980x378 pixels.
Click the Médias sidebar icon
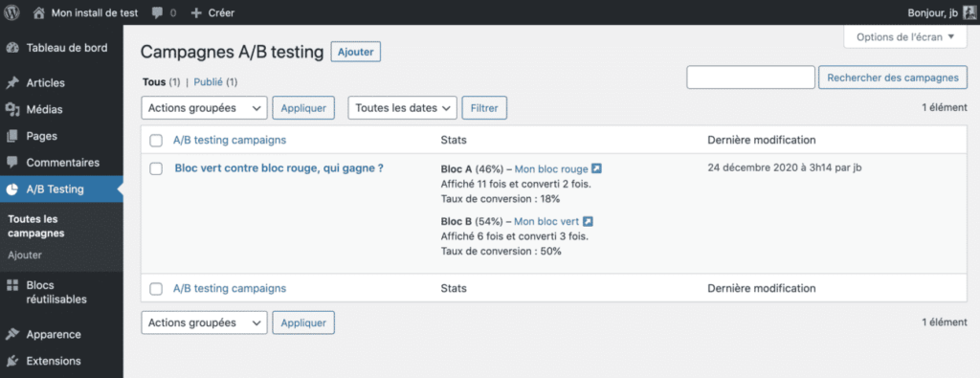[x=12, y=109]
